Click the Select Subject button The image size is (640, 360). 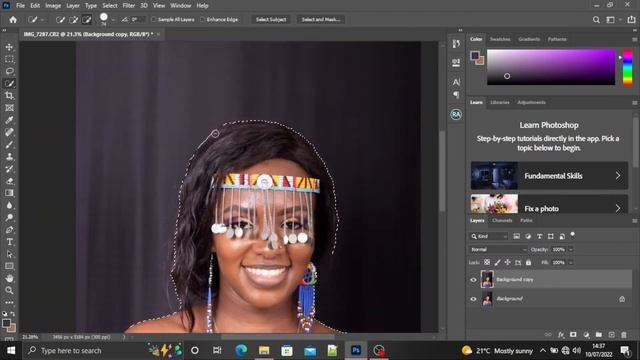[271, 20]
